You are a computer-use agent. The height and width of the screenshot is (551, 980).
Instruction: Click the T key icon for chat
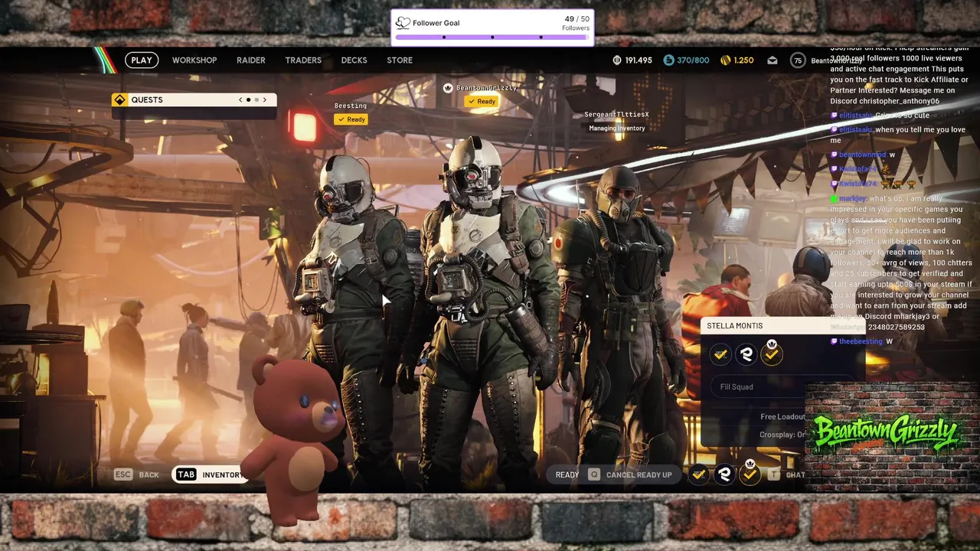(774, 474)
